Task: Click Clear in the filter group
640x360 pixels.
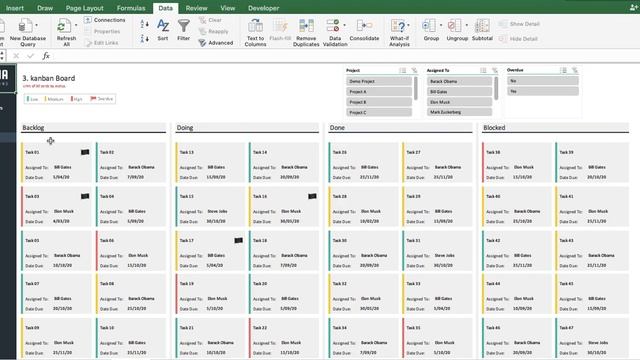Action: coord(210,20)
